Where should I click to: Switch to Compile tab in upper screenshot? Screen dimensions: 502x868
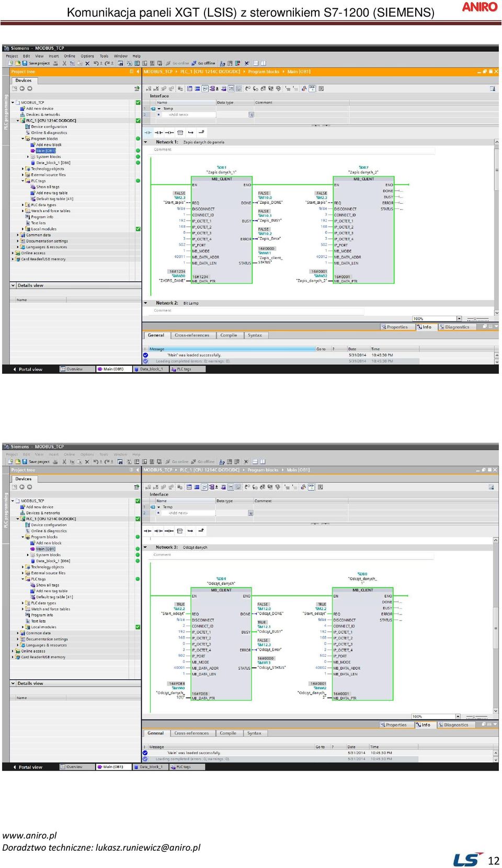(229, 335)
